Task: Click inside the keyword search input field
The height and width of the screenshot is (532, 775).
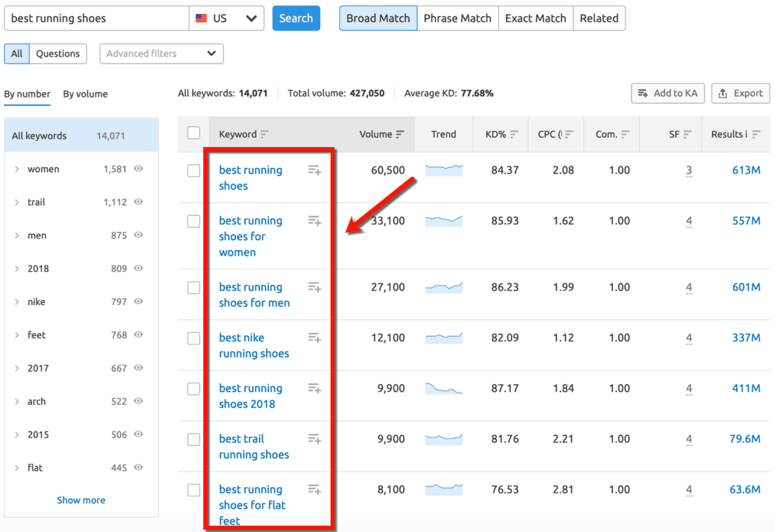Action: 96,18
